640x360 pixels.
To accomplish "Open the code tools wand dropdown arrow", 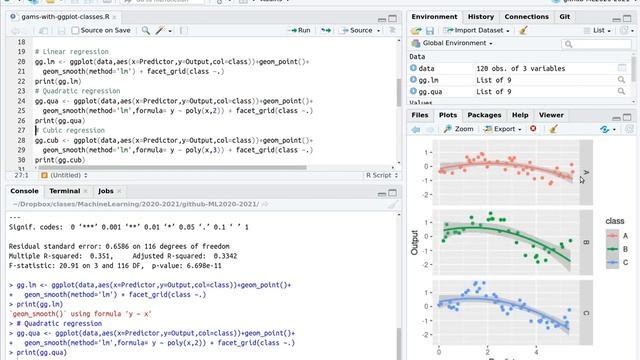I will [170, 31].
